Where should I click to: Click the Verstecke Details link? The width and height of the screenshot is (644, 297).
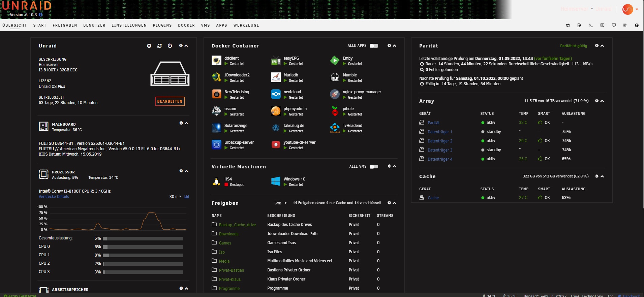coord(54,197)
